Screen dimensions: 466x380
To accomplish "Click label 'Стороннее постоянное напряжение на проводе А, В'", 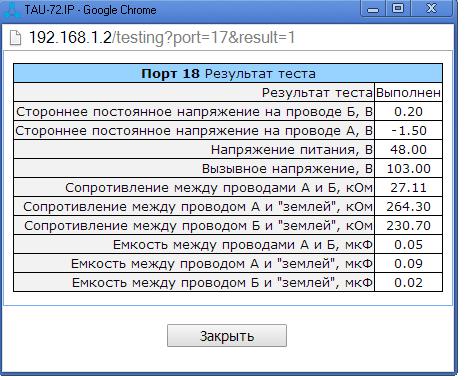I will (194, 131).
